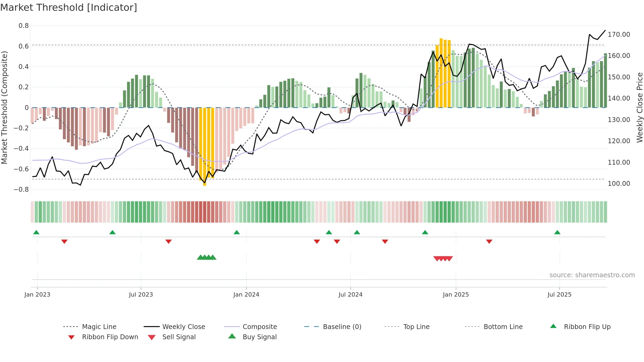Click the cluster of green buy signal triangles

[207, 257]
